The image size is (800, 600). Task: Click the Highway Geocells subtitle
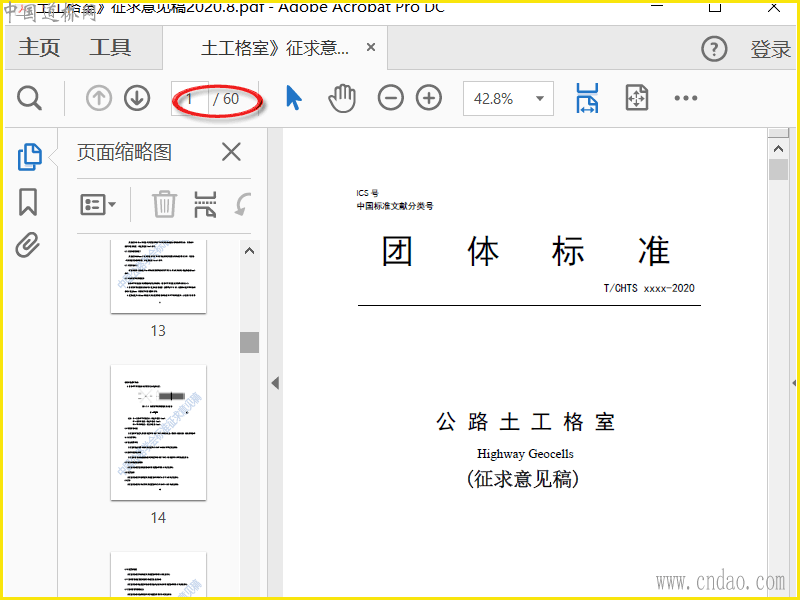coord(525,454)
